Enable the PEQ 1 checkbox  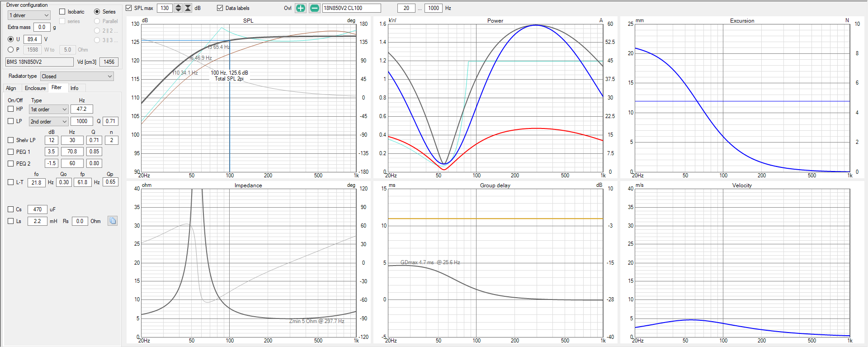(x=11, y=152)
